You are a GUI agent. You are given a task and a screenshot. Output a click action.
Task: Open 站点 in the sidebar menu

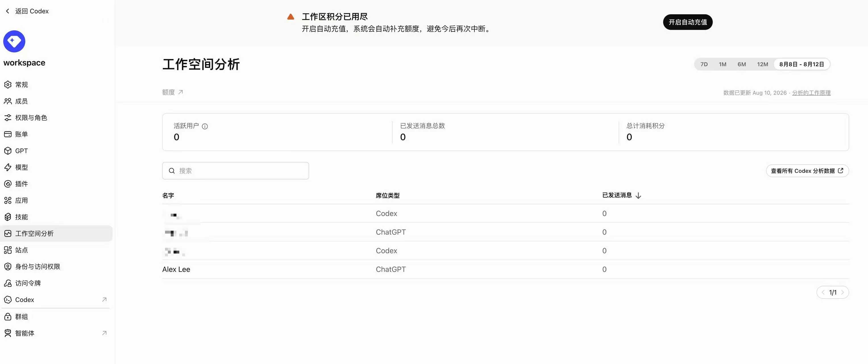point(56,250)
